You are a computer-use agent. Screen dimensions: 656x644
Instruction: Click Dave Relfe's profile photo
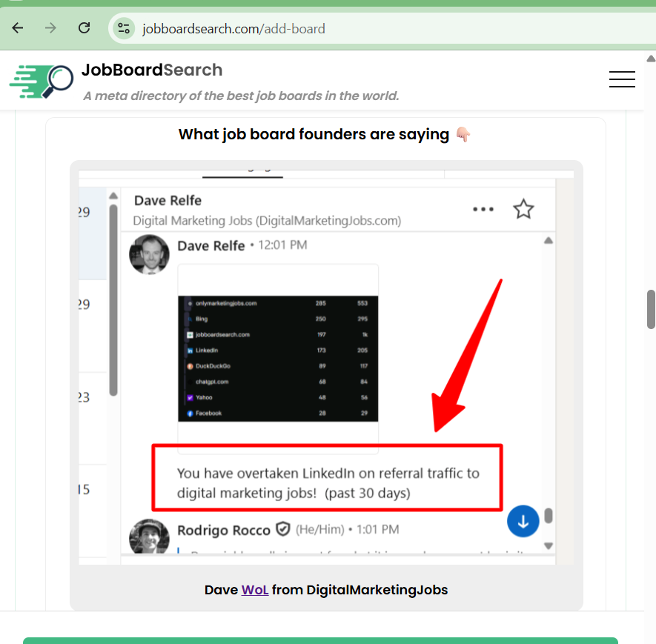click(x=149, y=254)
